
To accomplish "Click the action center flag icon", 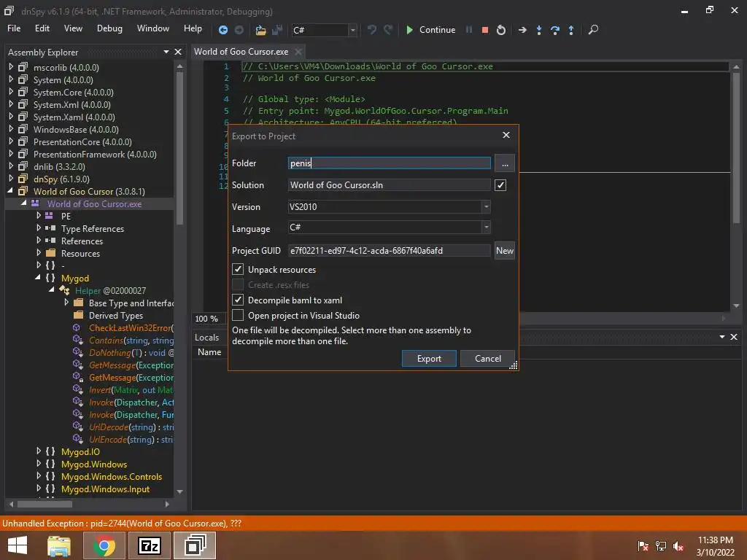I will pyautogui.click(x=643, y=546).
